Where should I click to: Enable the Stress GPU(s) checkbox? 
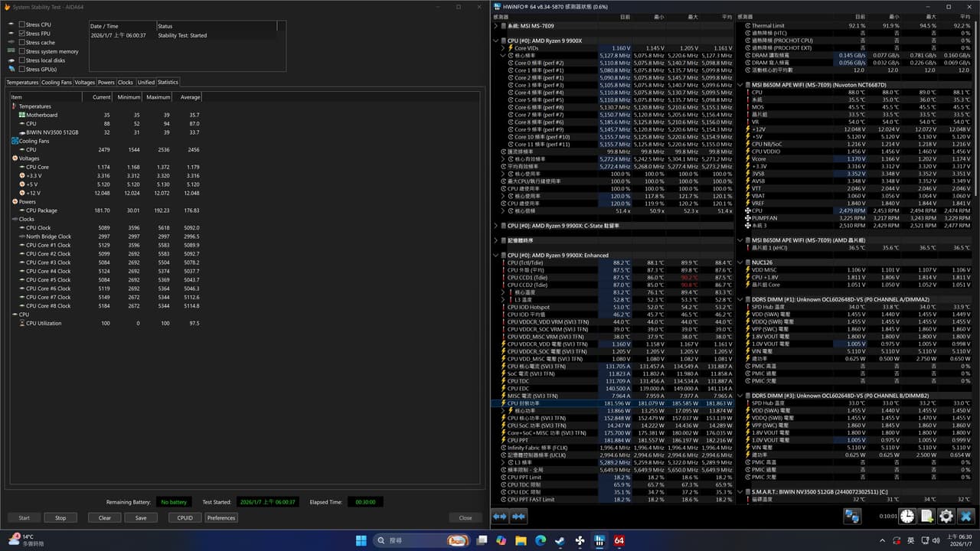coord(22,69)
